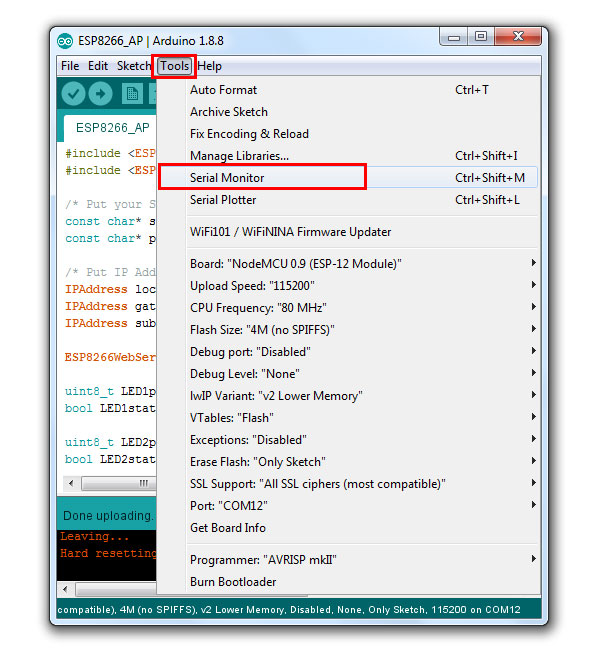Click the 'ESP8266WebSer' code line
The image size is (610, 664).
110,357
